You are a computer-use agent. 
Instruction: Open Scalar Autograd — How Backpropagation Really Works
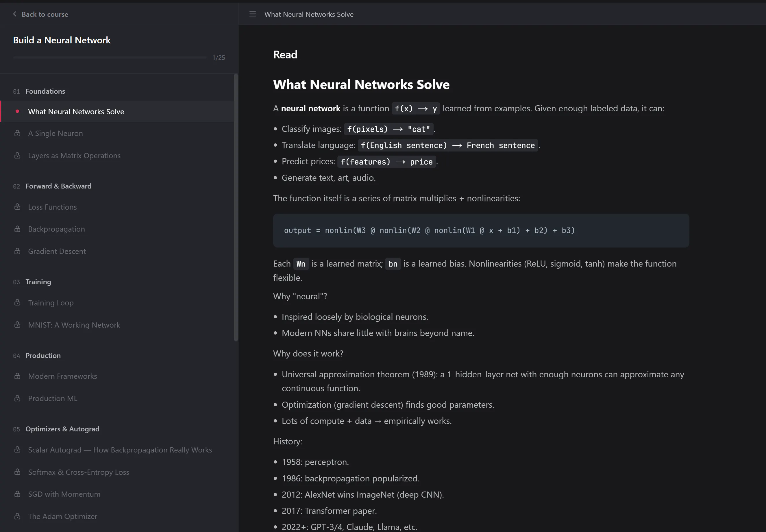pyautogui.click(x=117, y=450)
